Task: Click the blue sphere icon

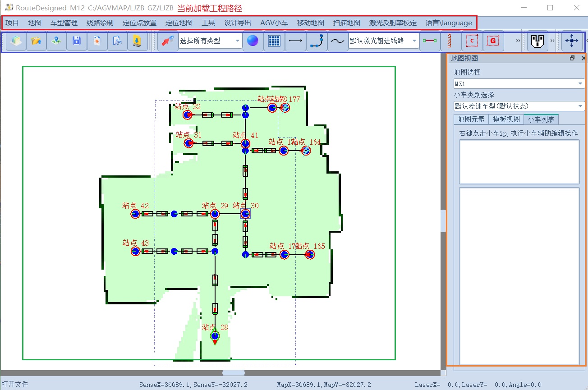Action: 253,41
